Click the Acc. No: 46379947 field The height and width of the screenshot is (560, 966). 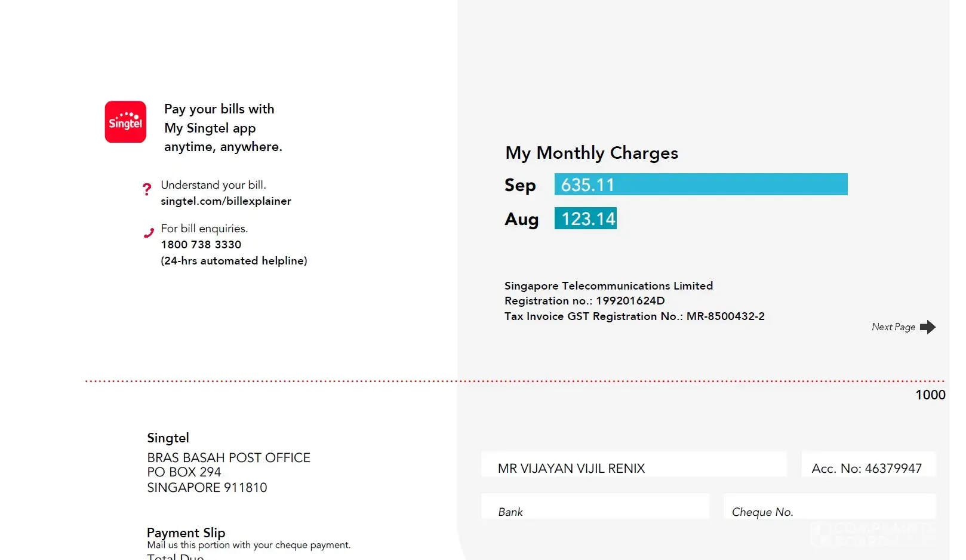tap(867, 466)
